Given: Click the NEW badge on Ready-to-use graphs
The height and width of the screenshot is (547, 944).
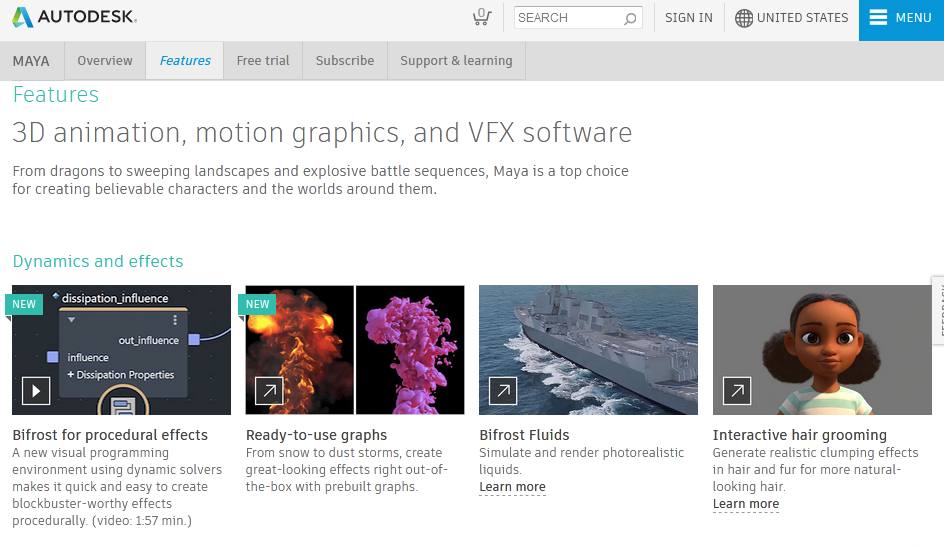Looking at the screenshot, I should coord(257,304).
